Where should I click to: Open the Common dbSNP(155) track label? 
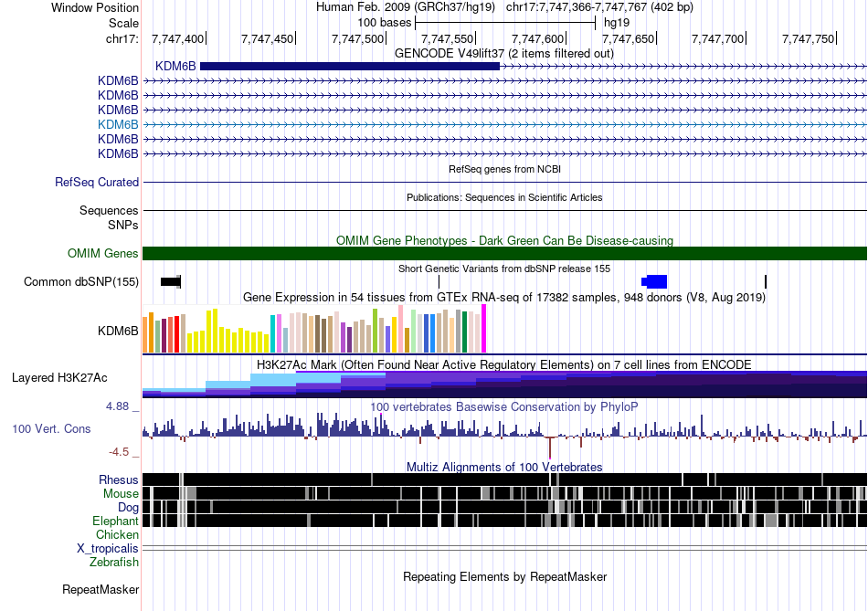click(x=80, y=281)
